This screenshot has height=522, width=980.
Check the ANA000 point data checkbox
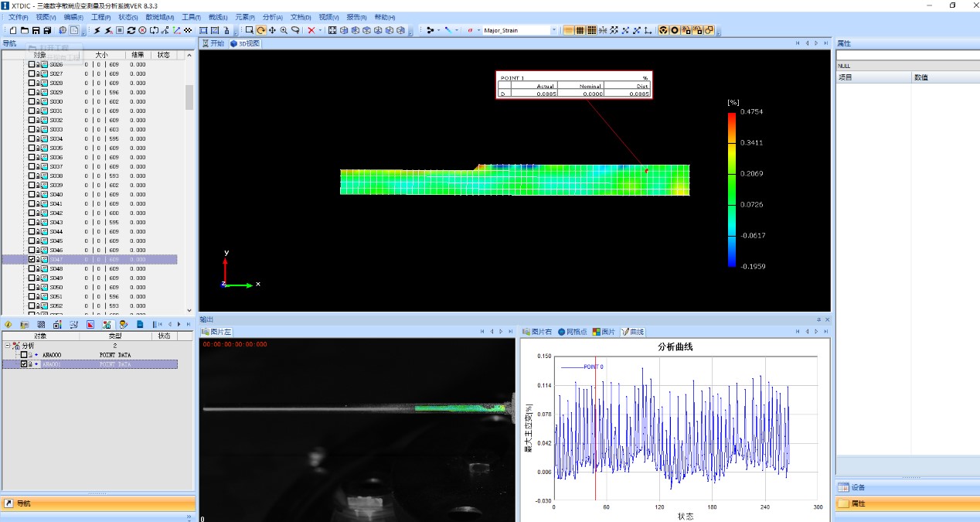coord(24,354)
